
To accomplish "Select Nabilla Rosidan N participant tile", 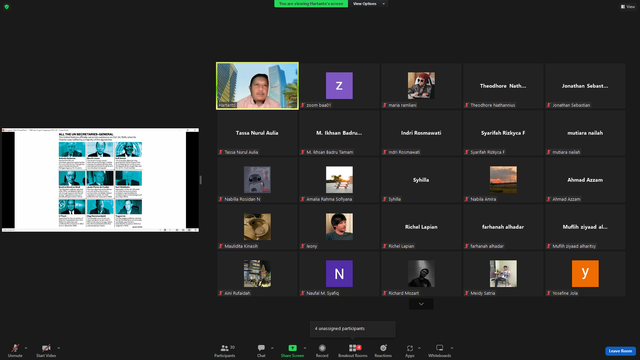I will (257, 180).
